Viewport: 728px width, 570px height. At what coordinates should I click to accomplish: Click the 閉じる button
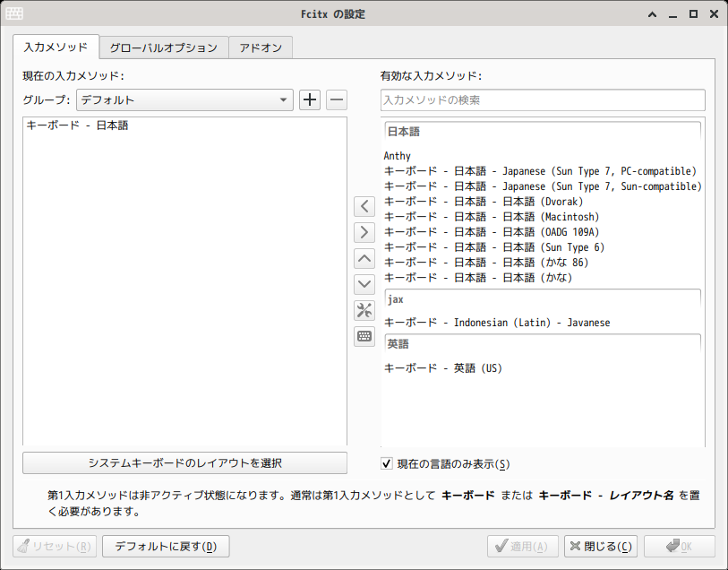pyautogui.click(x=601, y=547)
